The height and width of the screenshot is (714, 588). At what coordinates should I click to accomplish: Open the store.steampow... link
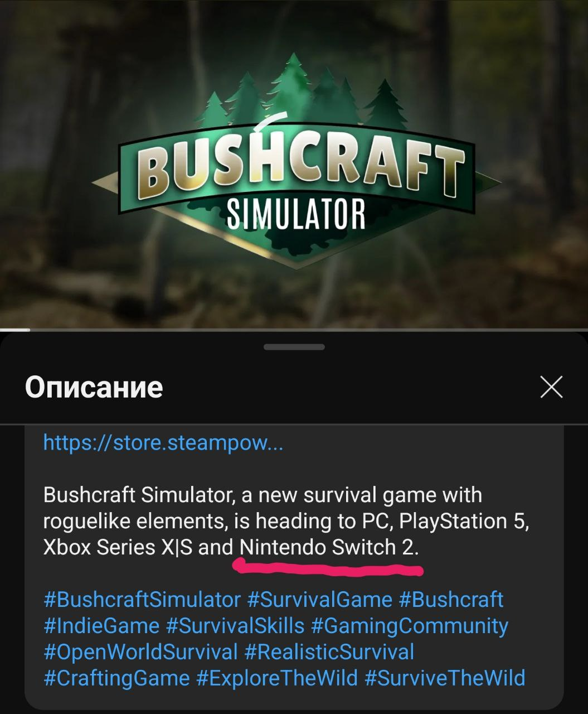[x=163, y=442]
